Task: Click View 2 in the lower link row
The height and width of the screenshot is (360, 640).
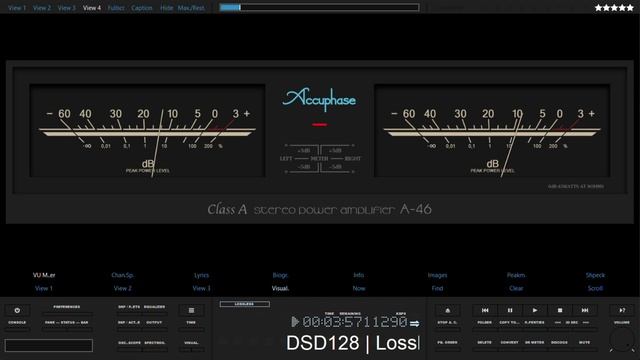Action: [122, 288]
